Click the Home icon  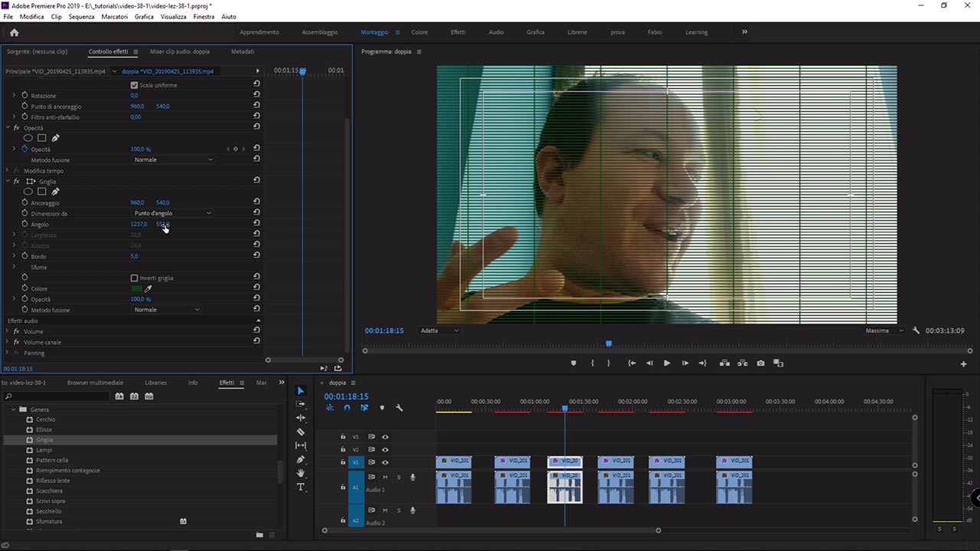point(14,32)
